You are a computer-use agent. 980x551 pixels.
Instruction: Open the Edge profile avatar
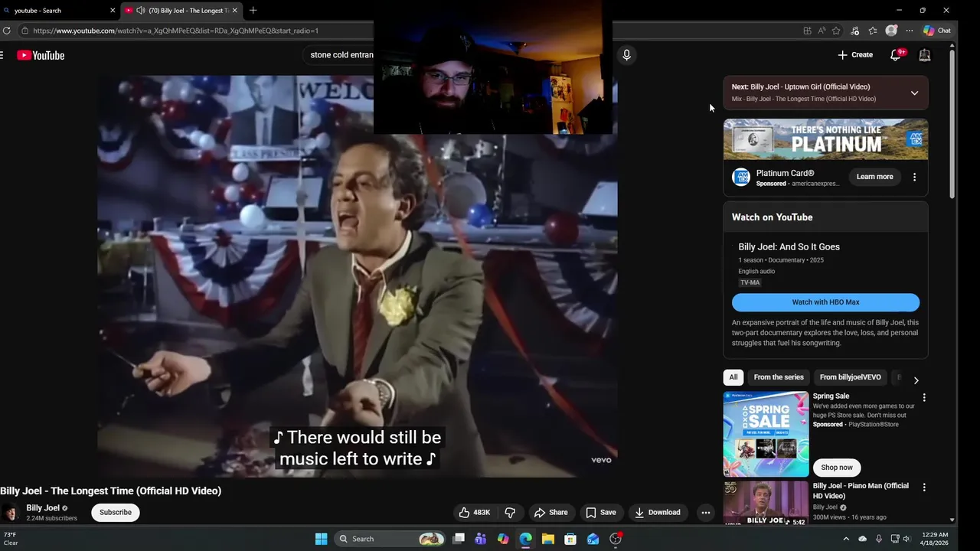(891, 31)
